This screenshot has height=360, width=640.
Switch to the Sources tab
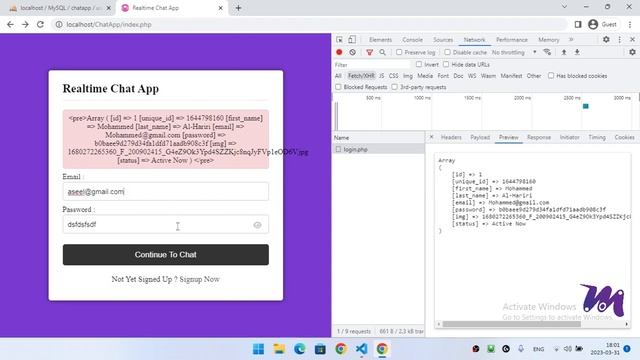point(443,40)
